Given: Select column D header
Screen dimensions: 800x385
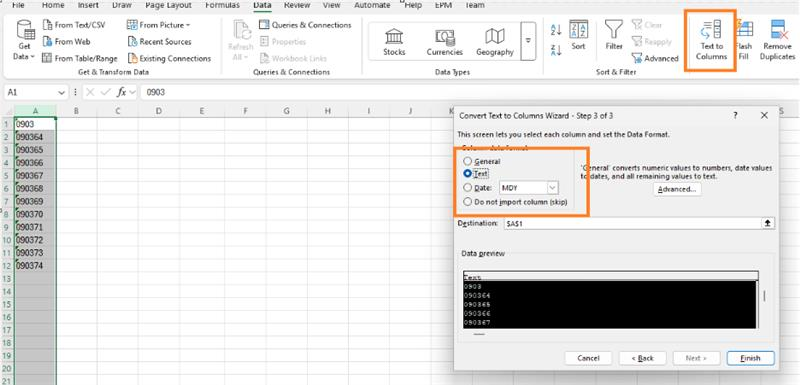Looking at the screenshot, I should click(159, 111).
